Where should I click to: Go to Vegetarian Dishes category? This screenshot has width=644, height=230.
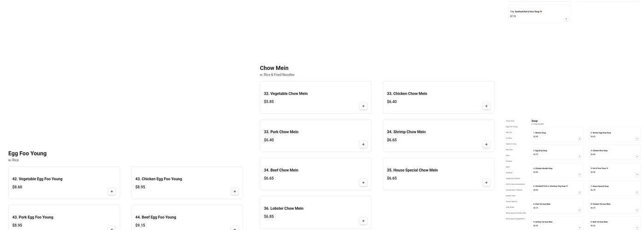pyautogui.click(x=513, y=178)
